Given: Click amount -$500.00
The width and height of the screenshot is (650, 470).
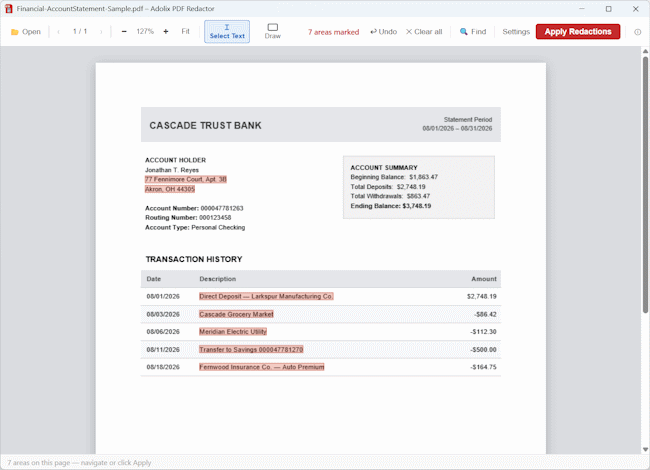Looking at the screenshot, I should pos(483,349).
